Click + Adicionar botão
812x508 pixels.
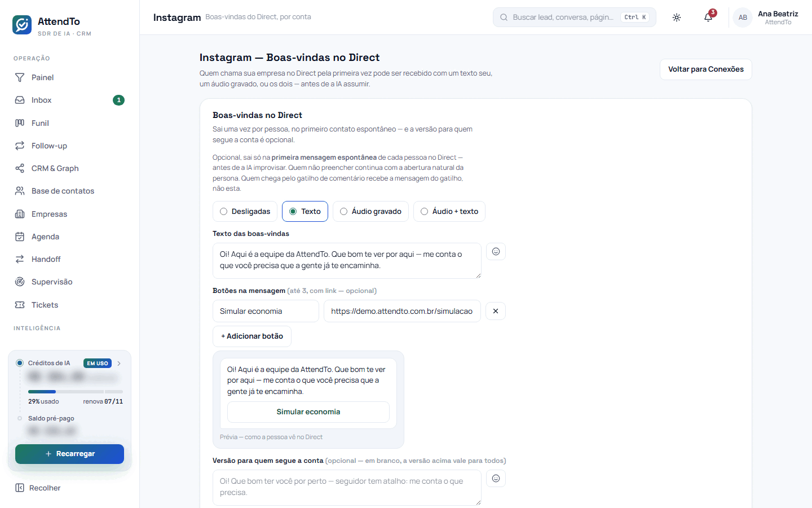coord(252,336)
